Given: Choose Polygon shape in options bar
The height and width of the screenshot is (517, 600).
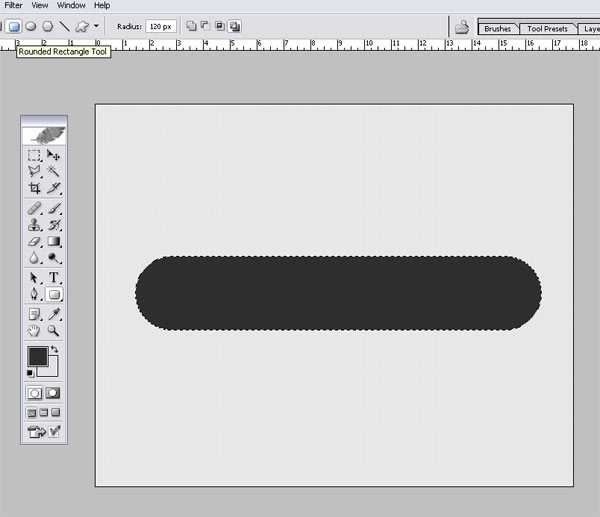Looking at the screenshot, I should pos(47,26).
